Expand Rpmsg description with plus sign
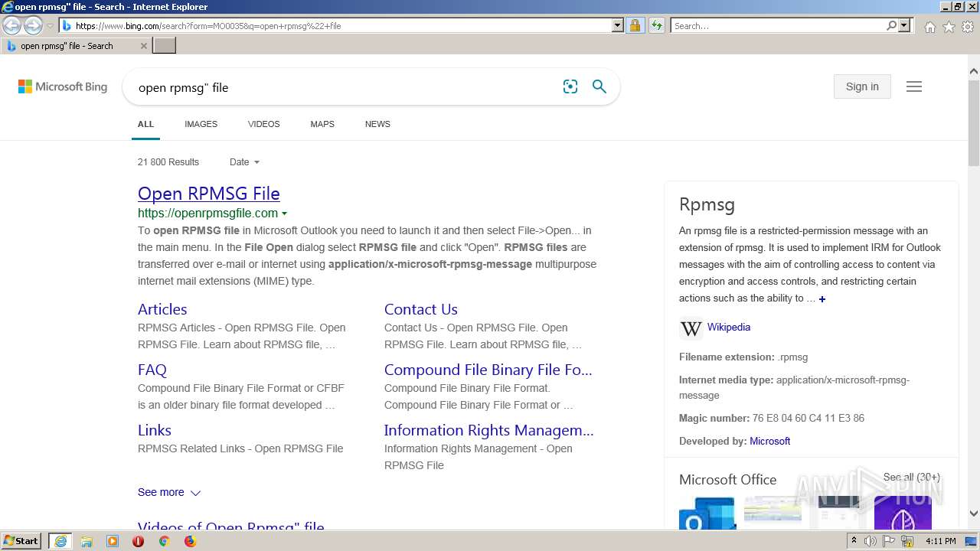This screenshot has width=980, height=551. [x=822, y=299]
